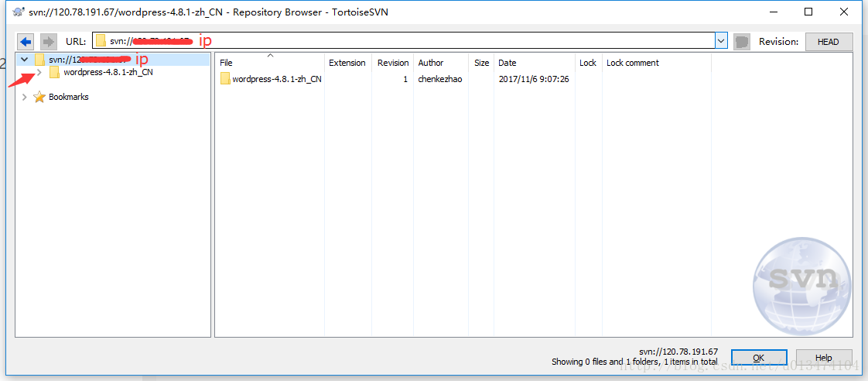Image resolution: width=868 pixels, height=381 pixels.
Task: Sort by the Date column header
Action: tap(535, 63)
